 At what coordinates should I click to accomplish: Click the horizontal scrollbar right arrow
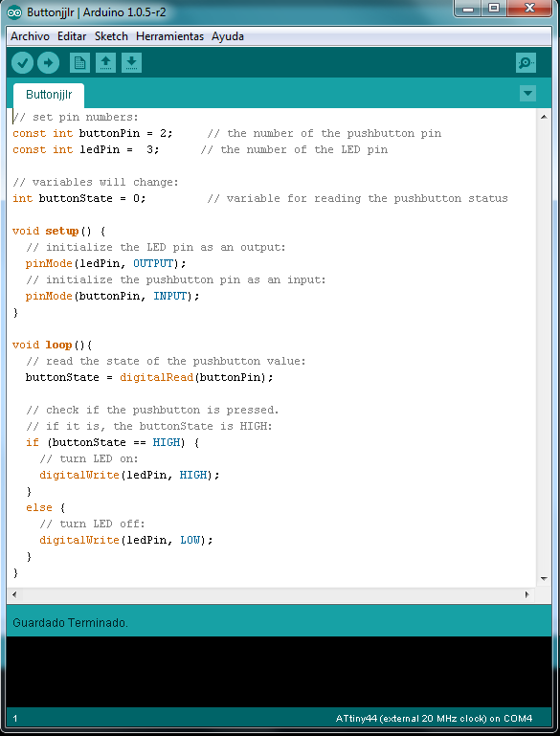pyautogui.click(x=527, y=594)
